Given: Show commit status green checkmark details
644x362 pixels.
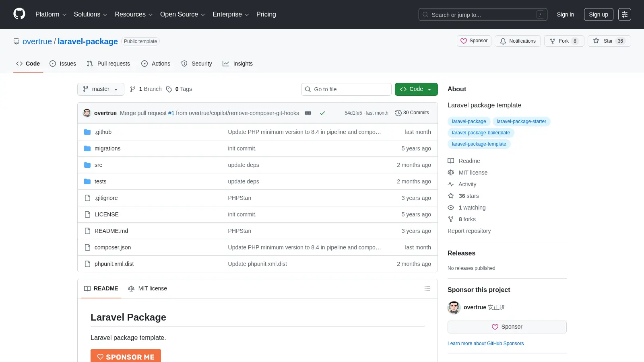Looking at the screenshot, I should (322, 113).
